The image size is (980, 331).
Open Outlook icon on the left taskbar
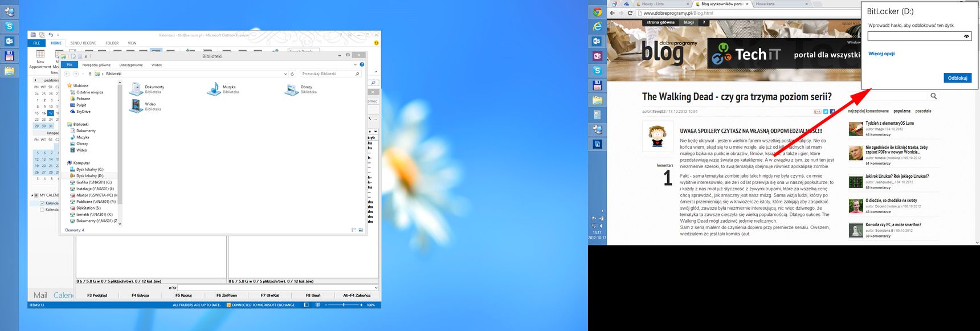click(9, 41)
